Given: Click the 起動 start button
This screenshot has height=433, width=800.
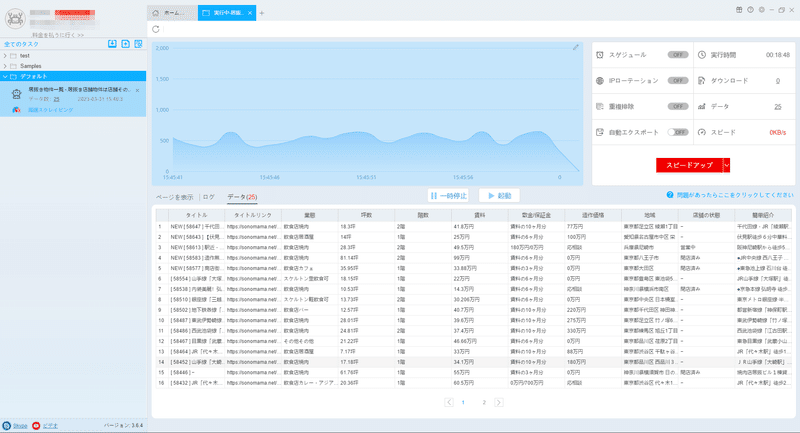Looking at the screenshot, I should point(499,195).
